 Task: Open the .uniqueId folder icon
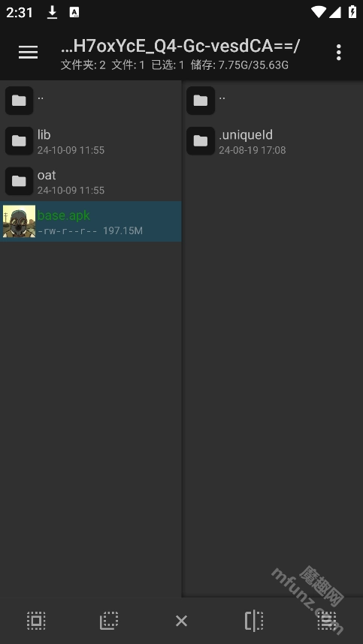pos(201,141)
